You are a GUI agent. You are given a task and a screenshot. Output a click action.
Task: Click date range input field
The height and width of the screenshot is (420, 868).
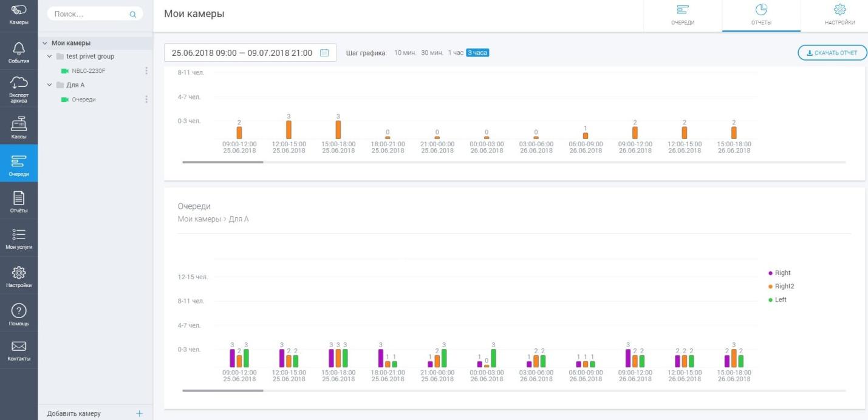coord(250,53)
